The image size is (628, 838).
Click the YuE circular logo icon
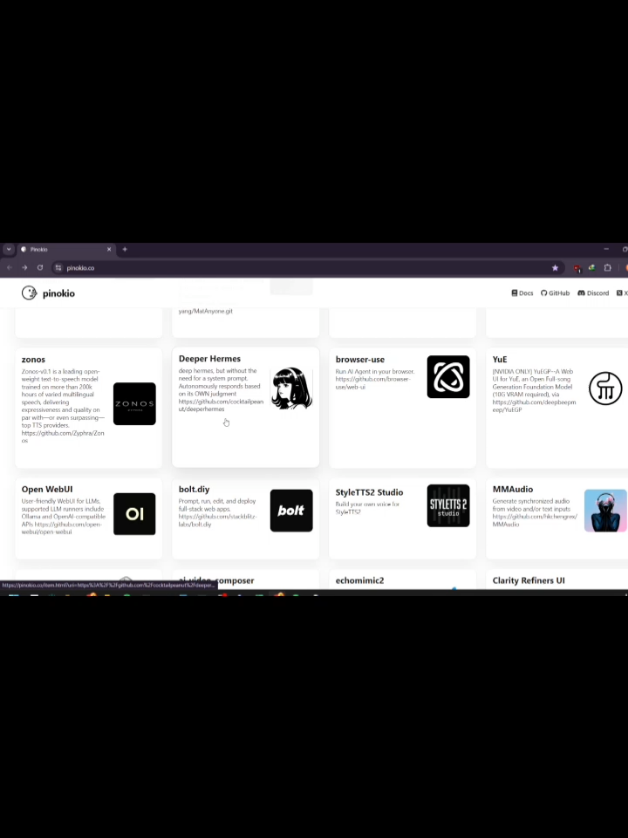pos(605,388)
